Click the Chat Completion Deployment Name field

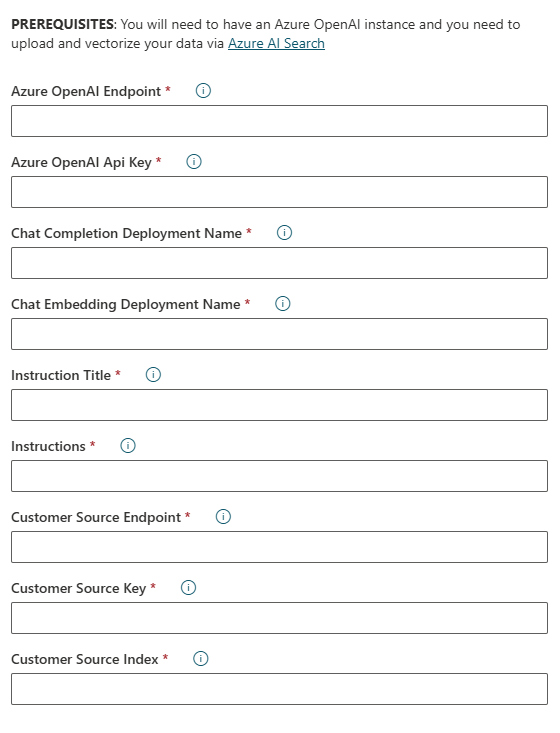click(x=280, y=263)
